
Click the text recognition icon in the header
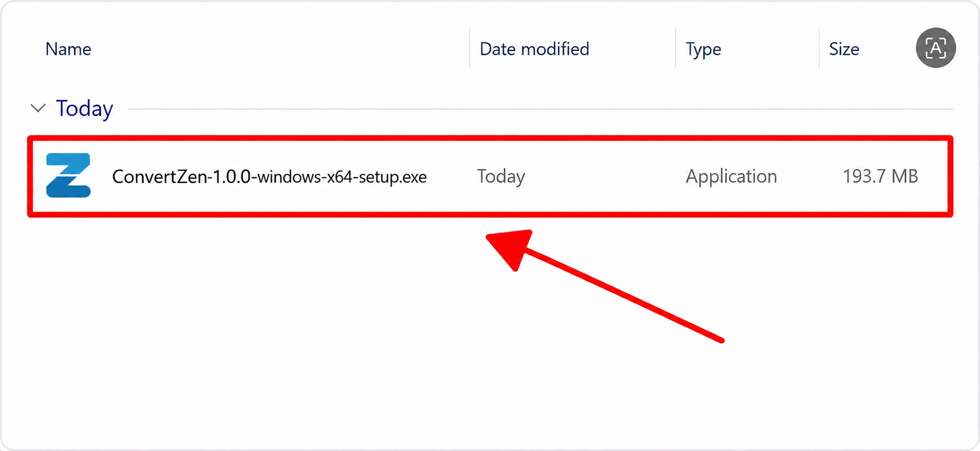point(935,48)
